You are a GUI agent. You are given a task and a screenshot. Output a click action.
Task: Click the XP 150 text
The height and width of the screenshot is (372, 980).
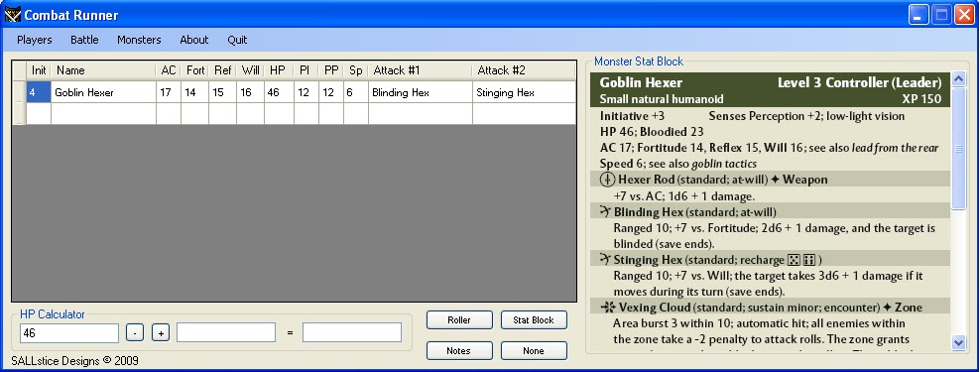tap(921, 99)
